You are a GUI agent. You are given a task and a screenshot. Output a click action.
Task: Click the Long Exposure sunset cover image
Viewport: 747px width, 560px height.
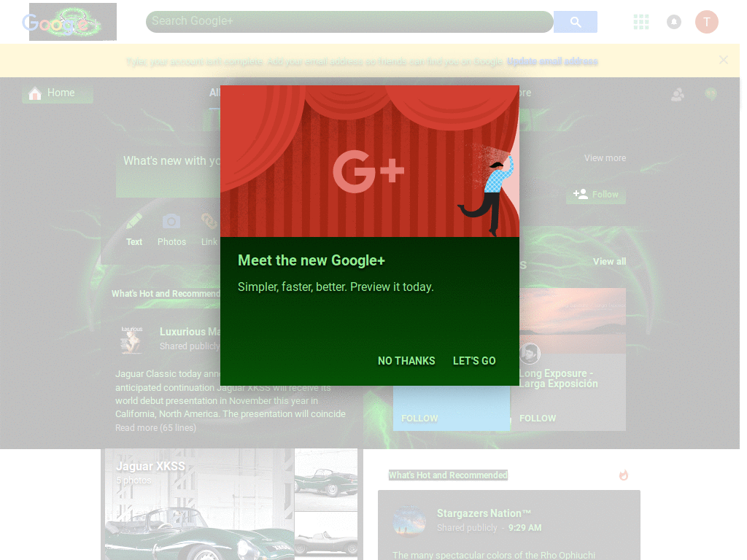pos(572,321)
